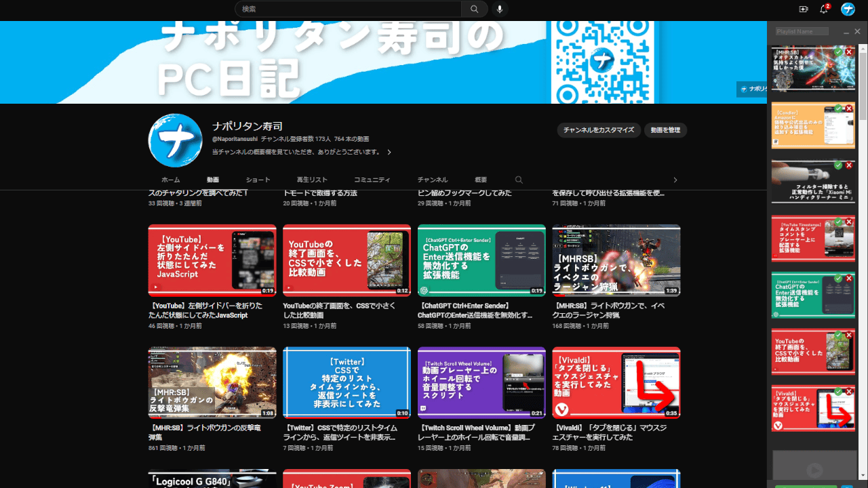Open the account avatar menu in top bar

click(x=848, y=9)
